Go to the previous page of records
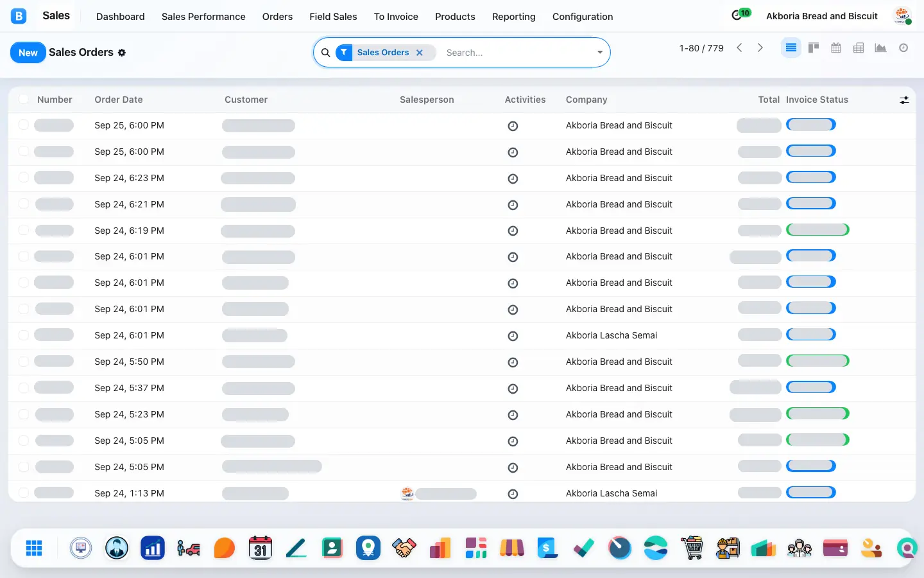 pos(739,48)
